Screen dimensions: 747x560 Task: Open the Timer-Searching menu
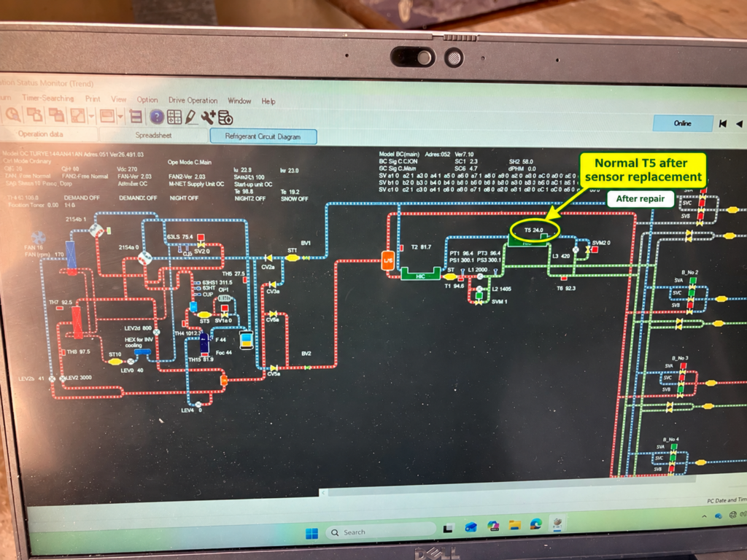click(x=48, y=98)
